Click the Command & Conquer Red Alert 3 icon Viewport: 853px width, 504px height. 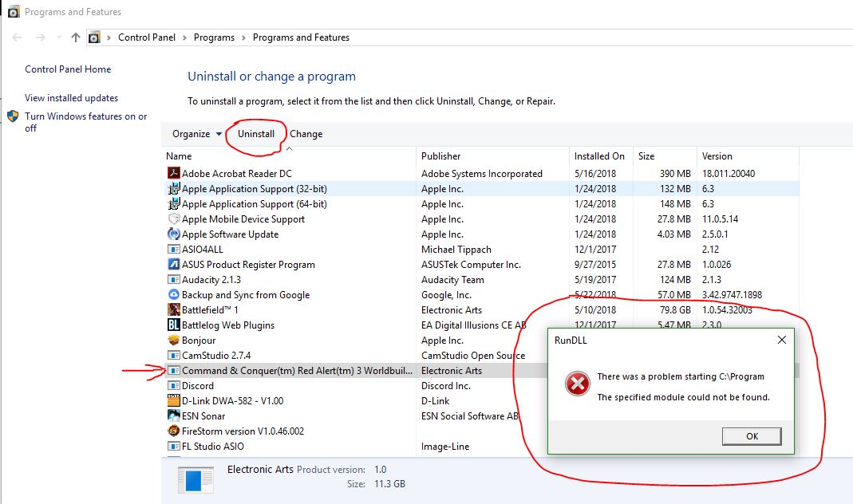pyautogui.click(x=173, y=371)
